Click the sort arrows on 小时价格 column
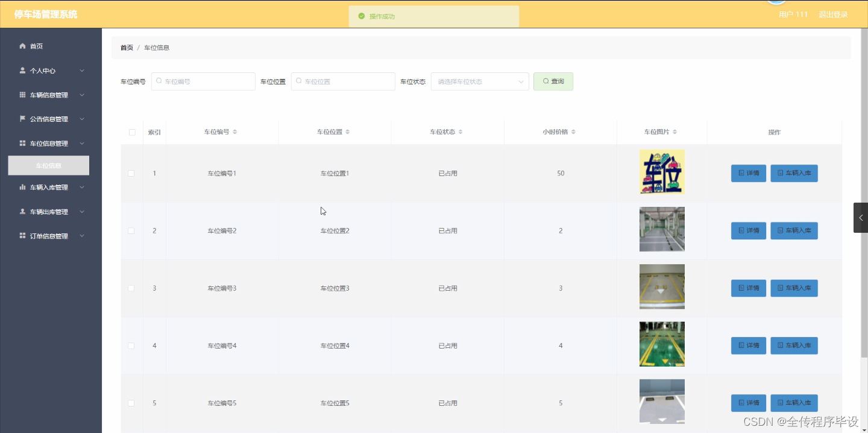868x433 pixels. coord(573,132)
